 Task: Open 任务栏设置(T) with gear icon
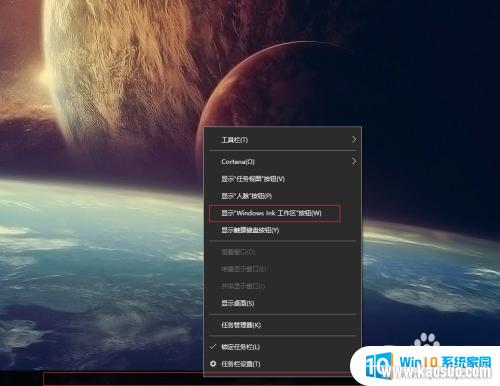pos(283,364)
